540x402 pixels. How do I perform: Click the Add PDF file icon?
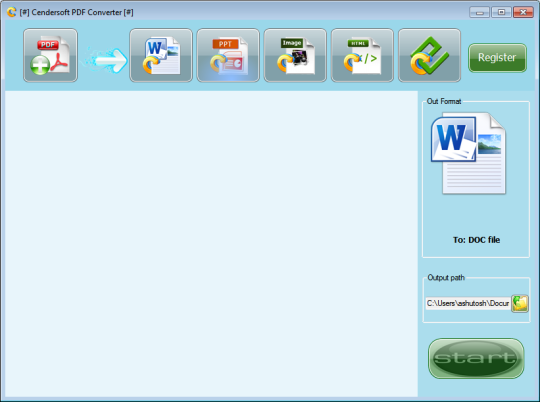[51, 55]
